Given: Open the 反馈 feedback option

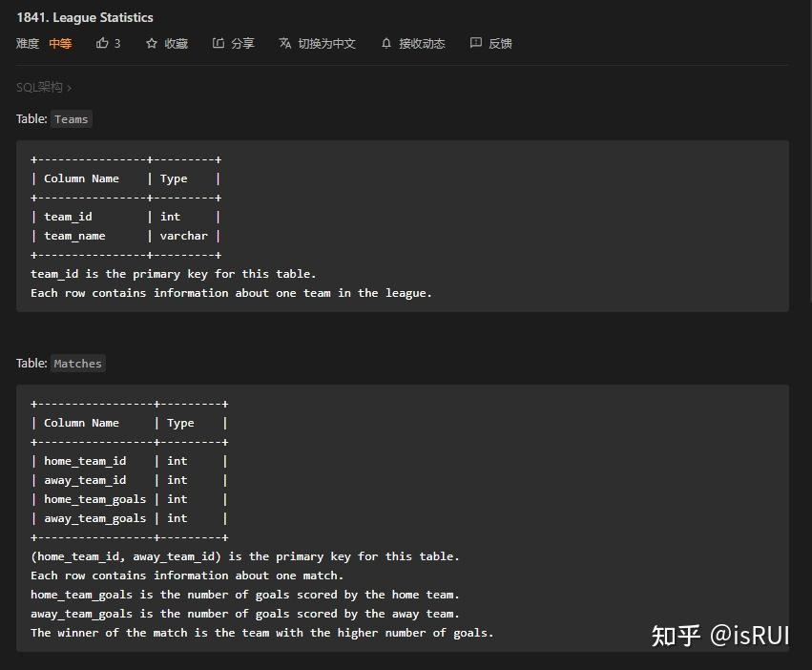Looking at the screenshot, I should pos(500,43).
